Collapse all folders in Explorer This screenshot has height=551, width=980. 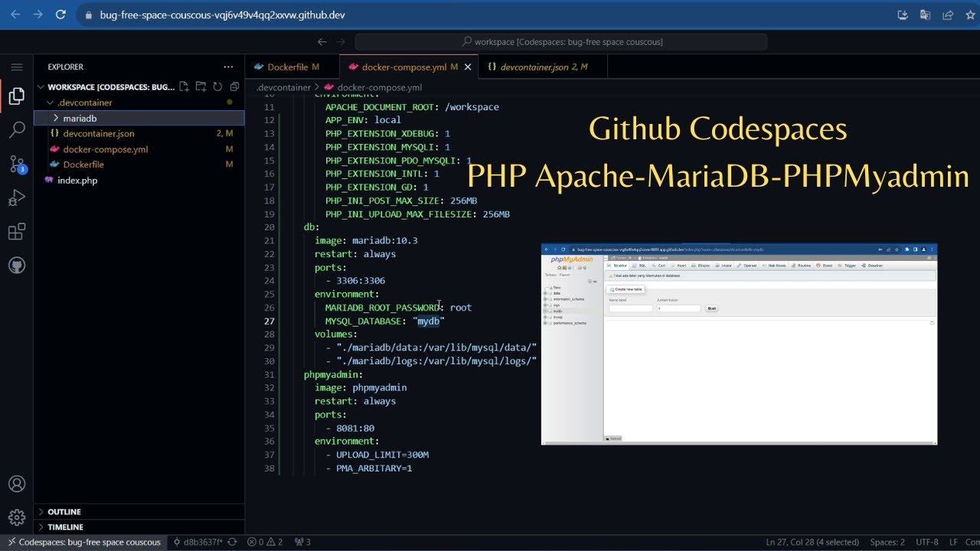coord(234,87)
